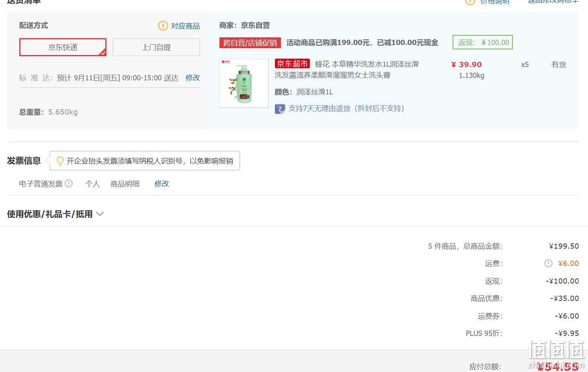
Task: Click the -¥100.00 返现 value
Action: [x=562, y=281]
